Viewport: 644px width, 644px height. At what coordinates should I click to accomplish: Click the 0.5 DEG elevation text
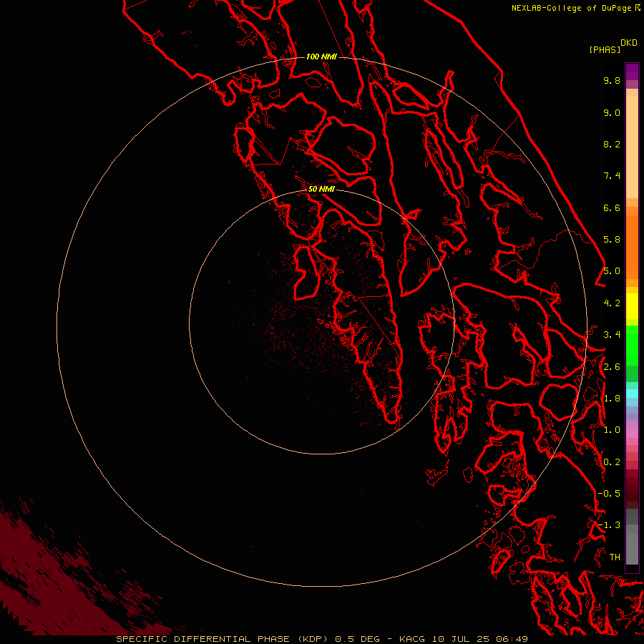click(x=358, y=639)
